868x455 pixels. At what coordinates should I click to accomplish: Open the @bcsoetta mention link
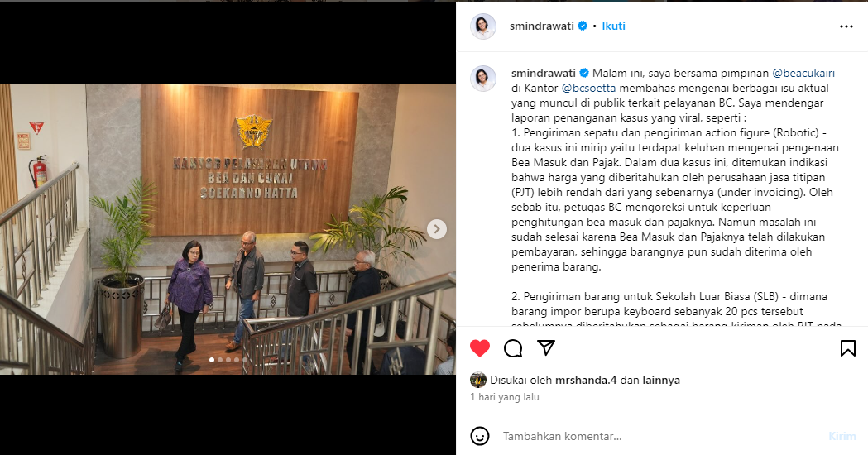588,88
